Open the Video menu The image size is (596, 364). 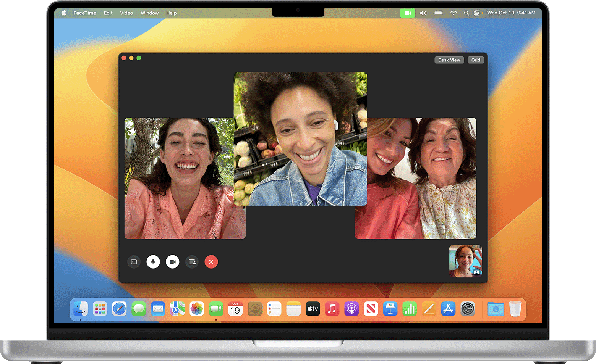(126, 13)
